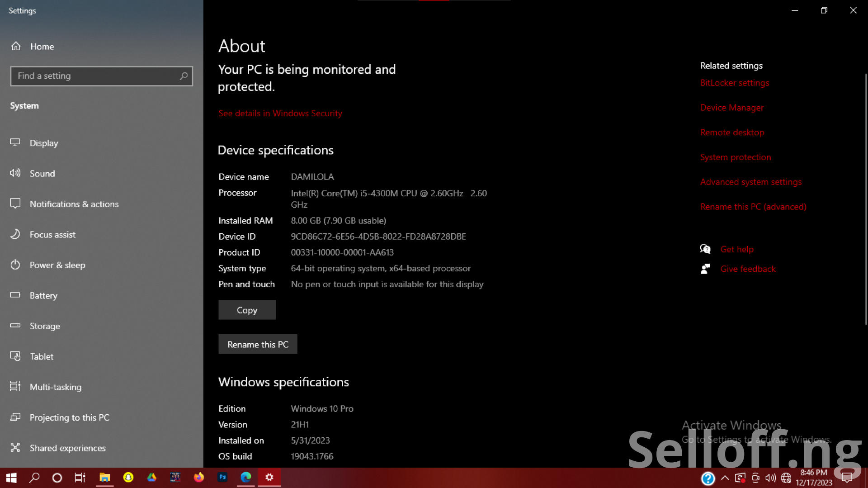This screenshot has height=488, width=868.
Task: Open Snapchat from the taskbar
Action: click(128, 478)
